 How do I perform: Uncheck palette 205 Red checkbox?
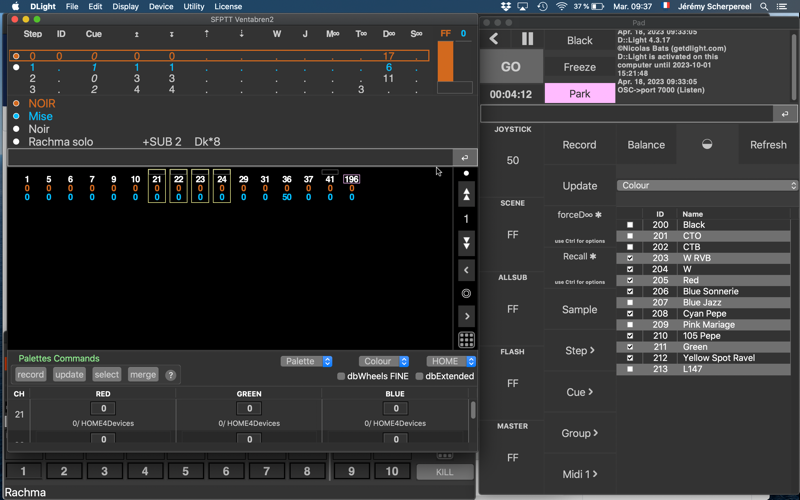click(629, 280)
